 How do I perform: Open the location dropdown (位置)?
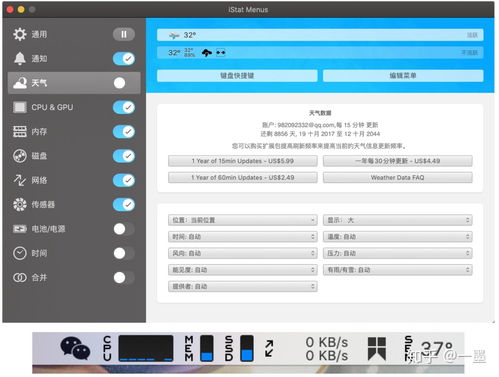243,220
